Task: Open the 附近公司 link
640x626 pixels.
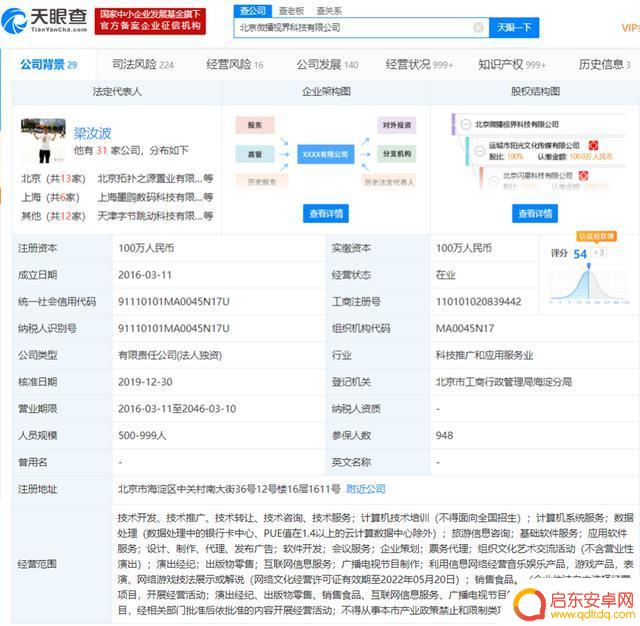Action: 366,488
